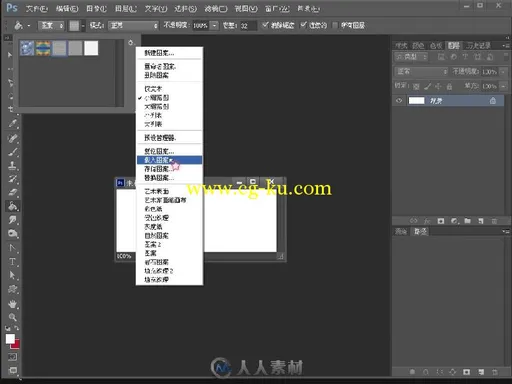Select the Brush tool
Screen dimensions: 512x384
12,152
